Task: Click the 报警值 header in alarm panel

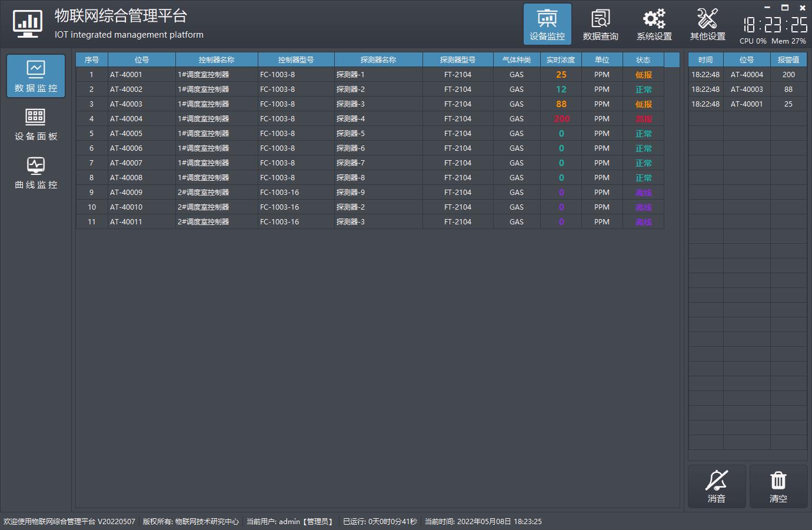Action: coord(788,59)
